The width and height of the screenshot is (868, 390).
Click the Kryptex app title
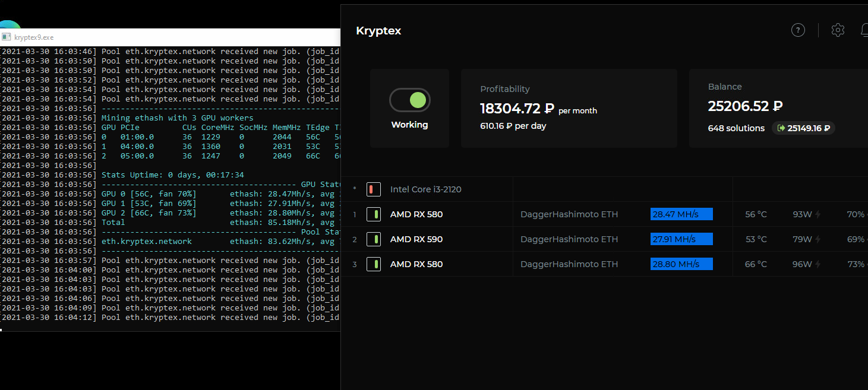pos(378,31)
